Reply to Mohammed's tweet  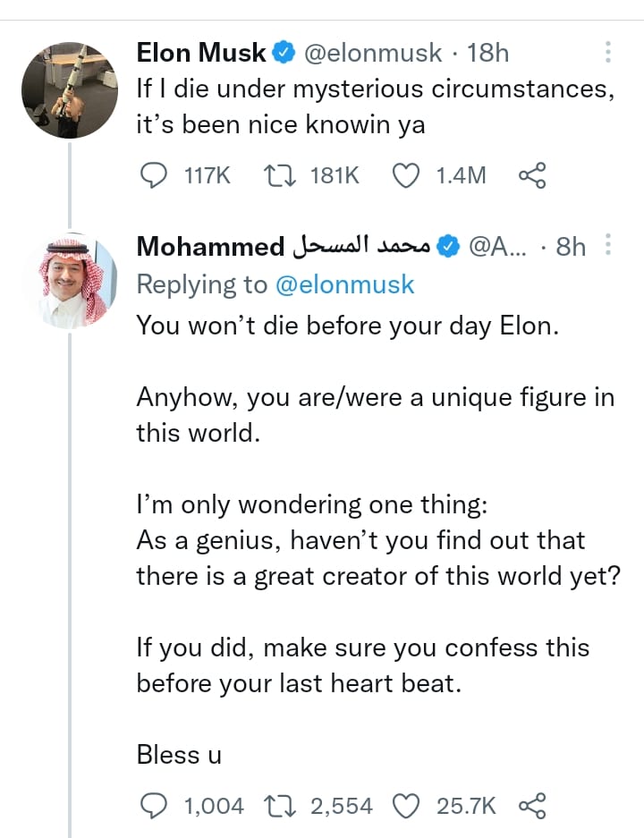click(156, 806)
